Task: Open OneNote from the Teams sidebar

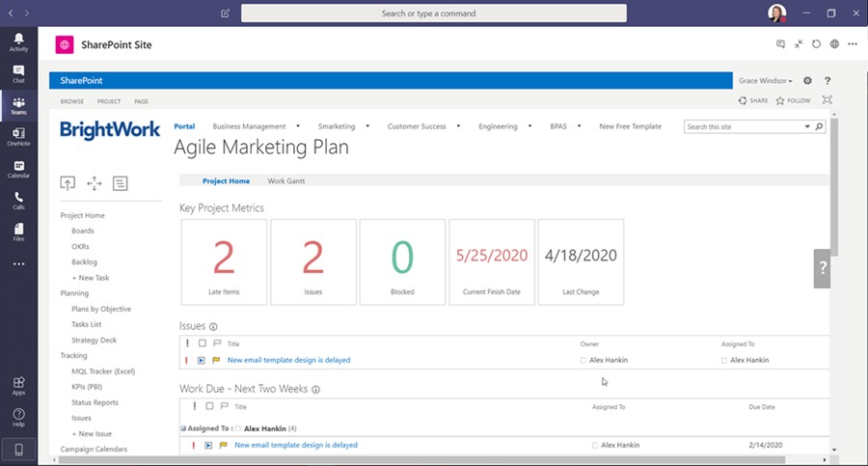Action: [19, 137]
